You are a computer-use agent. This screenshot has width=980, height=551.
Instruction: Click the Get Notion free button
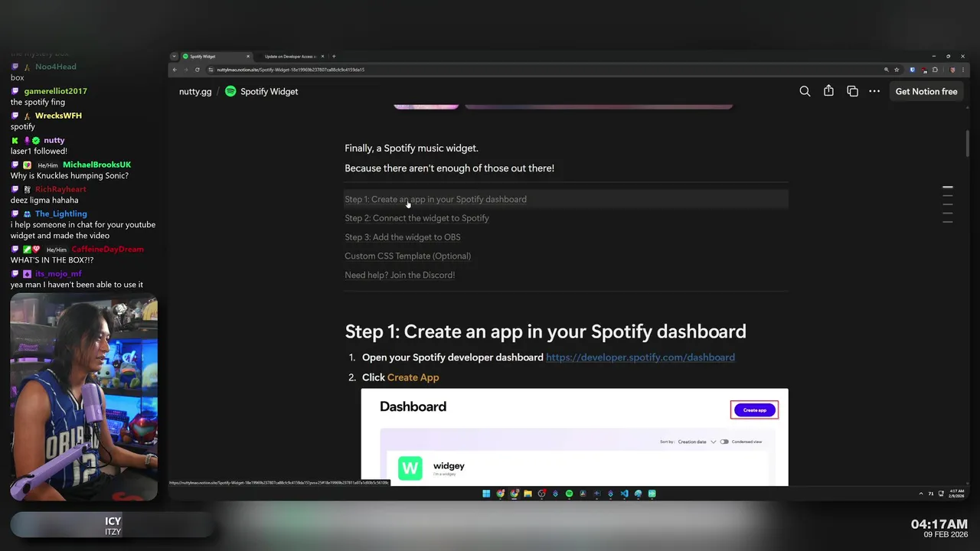926,91
